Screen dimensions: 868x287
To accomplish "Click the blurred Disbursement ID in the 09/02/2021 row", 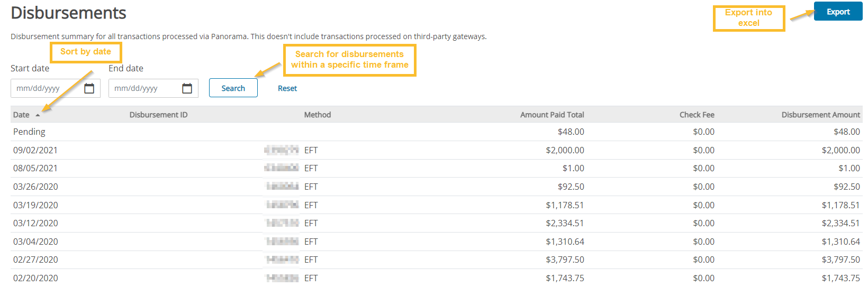I will [x=282, y=150].
